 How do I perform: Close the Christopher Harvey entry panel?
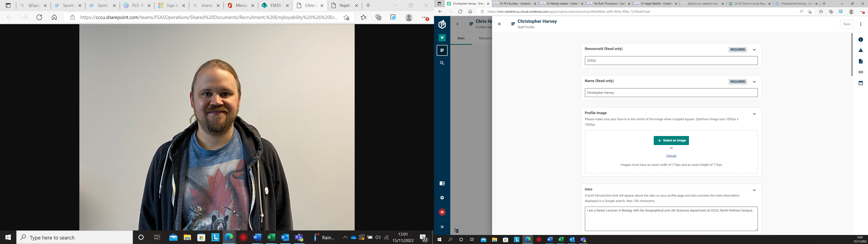point(499,24)
